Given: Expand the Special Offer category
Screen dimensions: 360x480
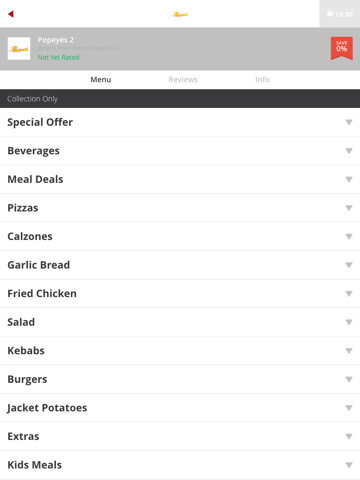Looking at the screenshot, I should pos(180,122).
